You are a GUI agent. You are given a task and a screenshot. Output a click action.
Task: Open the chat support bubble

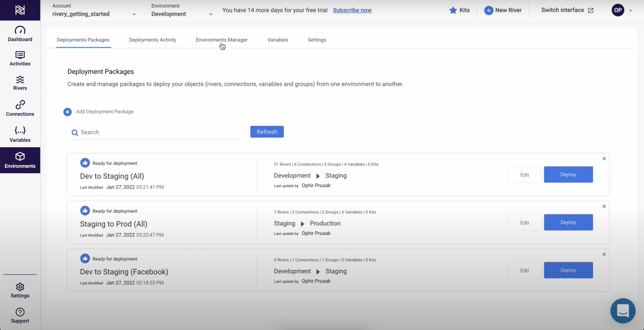coord(623,311)
